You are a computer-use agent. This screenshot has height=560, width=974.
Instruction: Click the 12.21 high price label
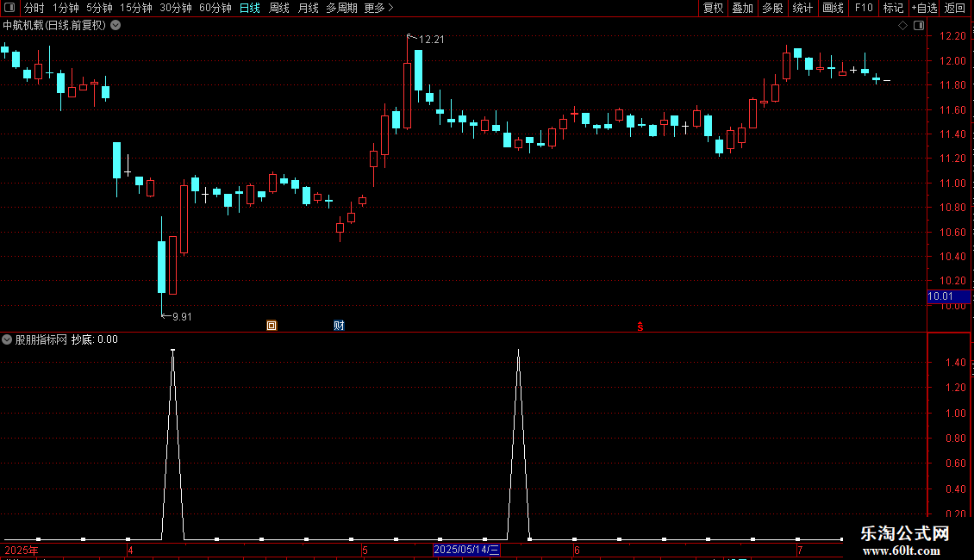(x=432, y=40)
